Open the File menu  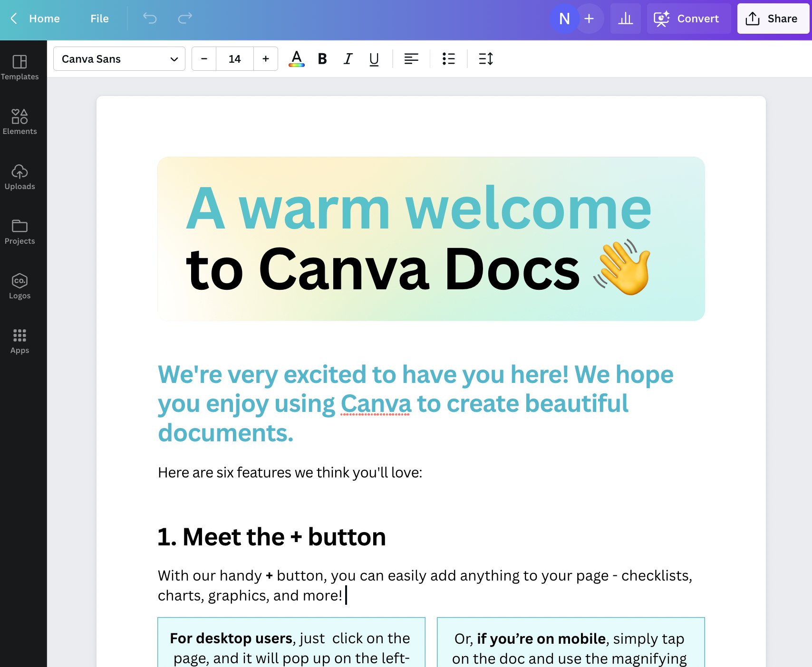point(99,19)
